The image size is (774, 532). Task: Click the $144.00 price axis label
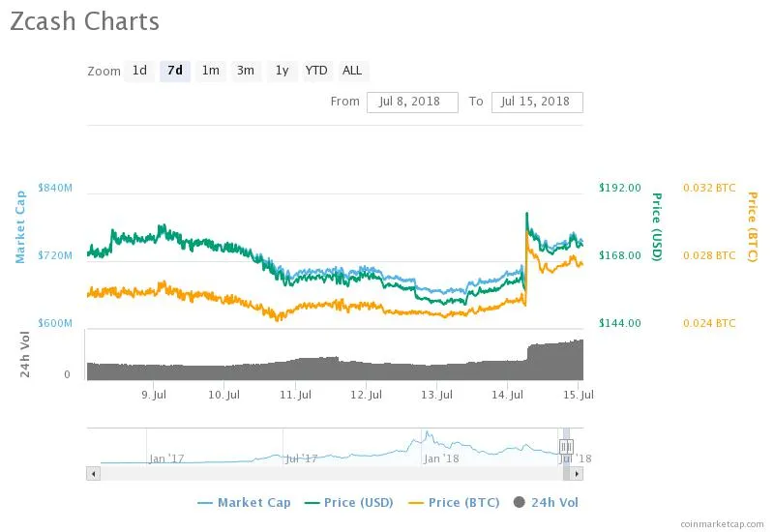point(619,323)
